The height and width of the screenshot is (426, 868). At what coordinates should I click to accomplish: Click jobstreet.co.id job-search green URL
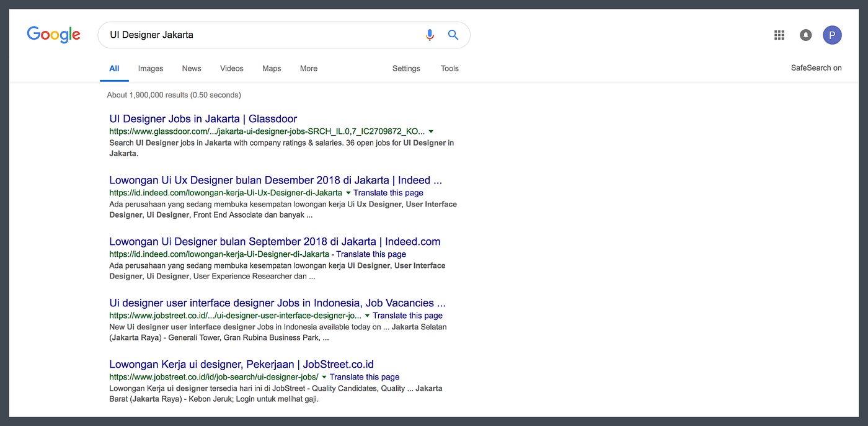[x=214, y=377]
